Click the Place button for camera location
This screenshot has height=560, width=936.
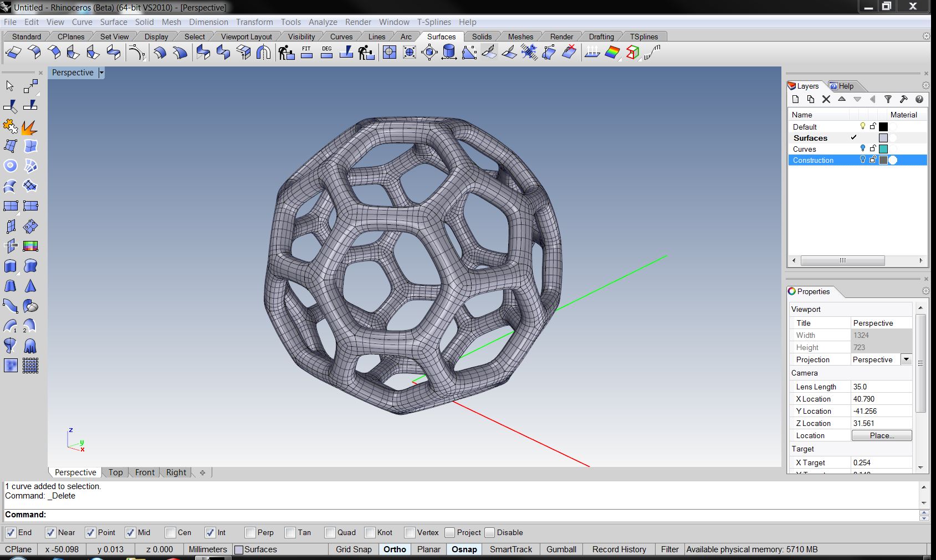coord(881,435)
